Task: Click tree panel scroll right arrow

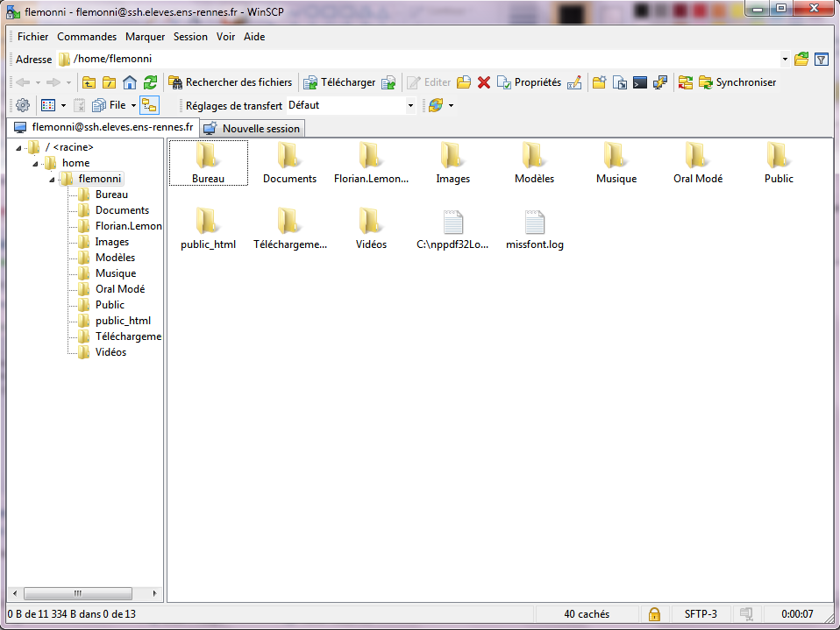Action: pyautogui.click(x=155, y=593)
